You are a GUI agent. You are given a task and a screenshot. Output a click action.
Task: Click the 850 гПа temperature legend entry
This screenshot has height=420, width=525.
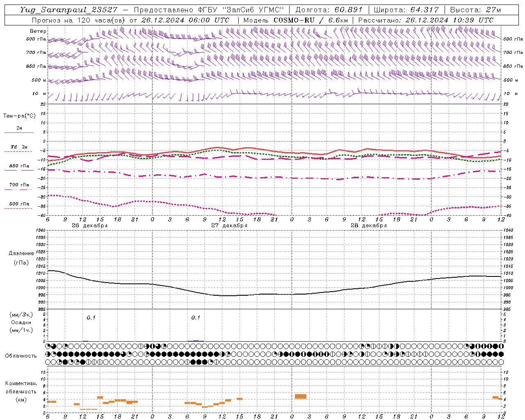point(19,166)
